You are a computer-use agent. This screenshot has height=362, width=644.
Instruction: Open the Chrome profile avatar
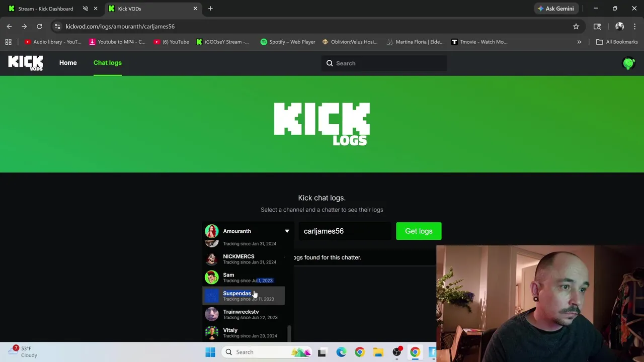tap(619, 26)
